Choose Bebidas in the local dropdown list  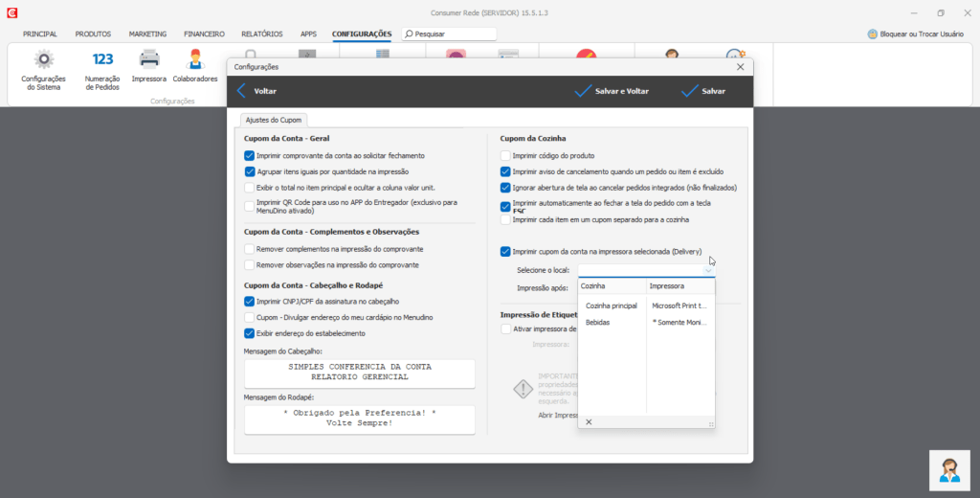[598, 323]
